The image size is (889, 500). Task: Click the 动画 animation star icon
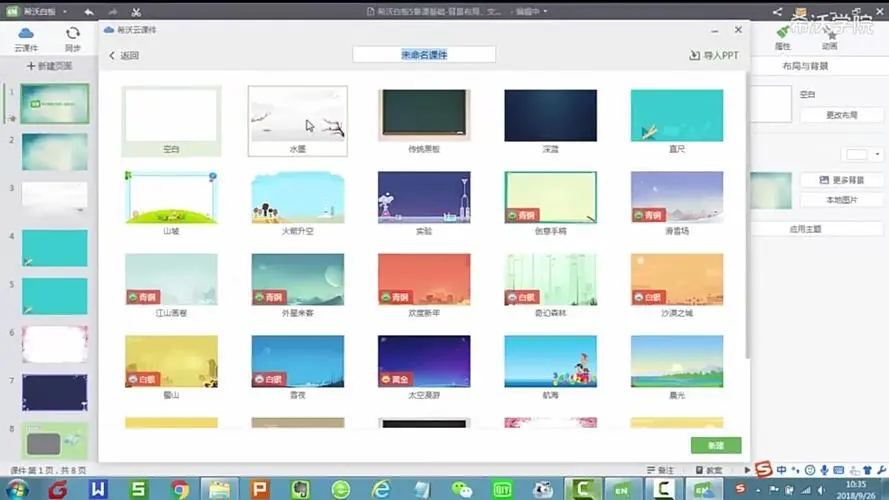click(x=829, y=34)
